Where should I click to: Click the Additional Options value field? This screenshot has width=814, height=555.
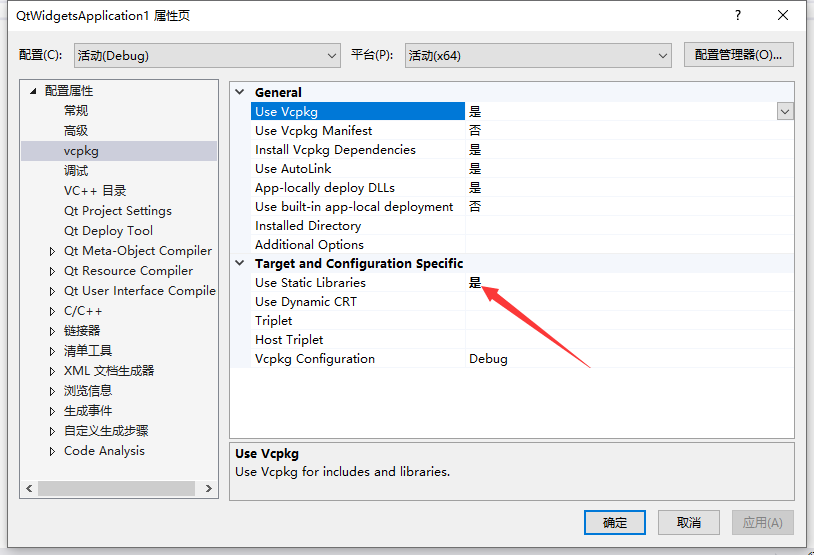click(x=629, y=245)
